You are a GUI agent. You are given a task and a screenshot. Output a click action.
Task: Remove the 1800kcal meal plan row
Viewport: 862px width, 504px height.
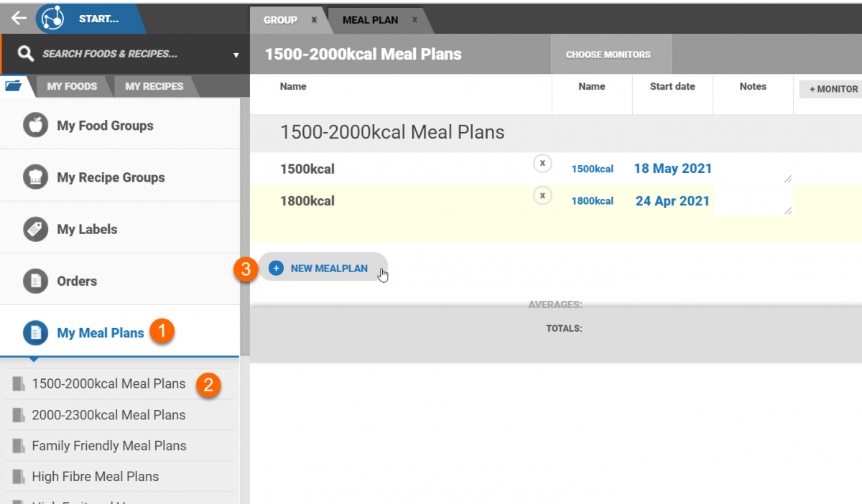[x=542, y=195]
